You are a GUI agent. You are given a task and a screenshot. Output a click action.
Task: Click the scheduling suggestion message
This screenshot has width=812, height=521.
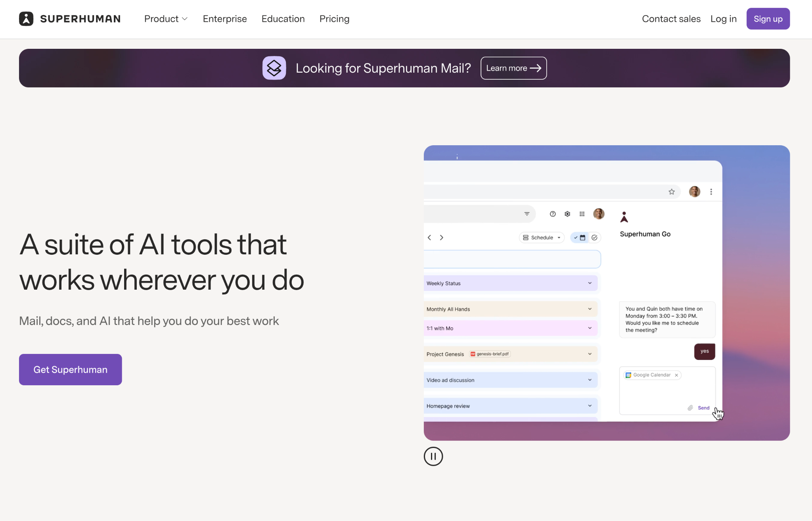667,319
